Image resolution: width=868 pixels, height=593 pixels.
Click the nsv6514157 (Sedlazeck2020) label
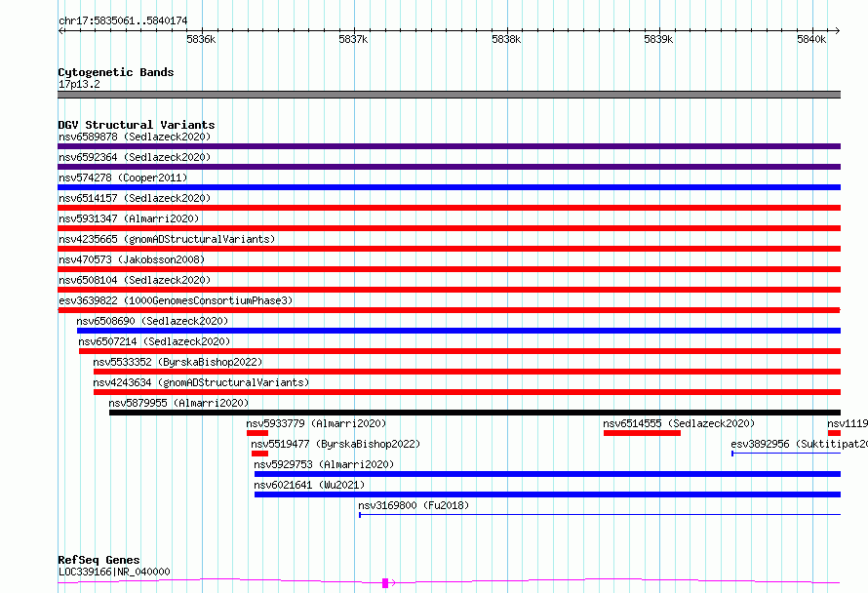point(135,198)
